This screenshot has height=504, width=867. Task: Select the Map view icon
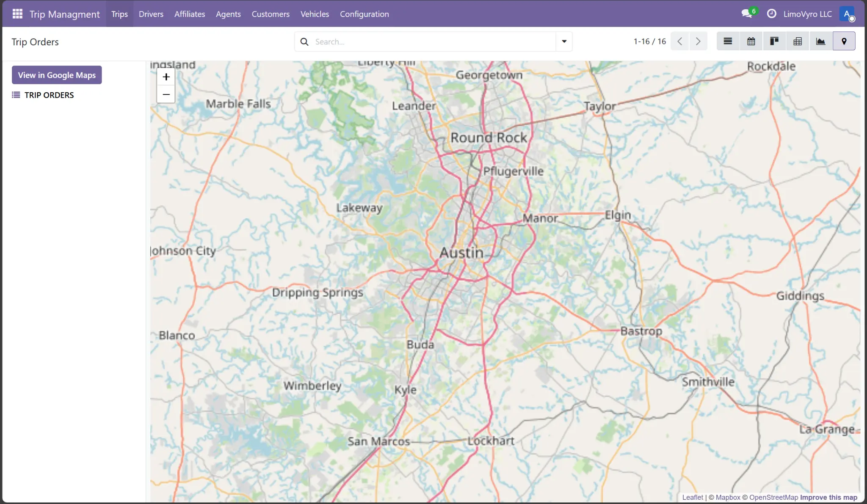pyautogui.click(x=844, y=41)
